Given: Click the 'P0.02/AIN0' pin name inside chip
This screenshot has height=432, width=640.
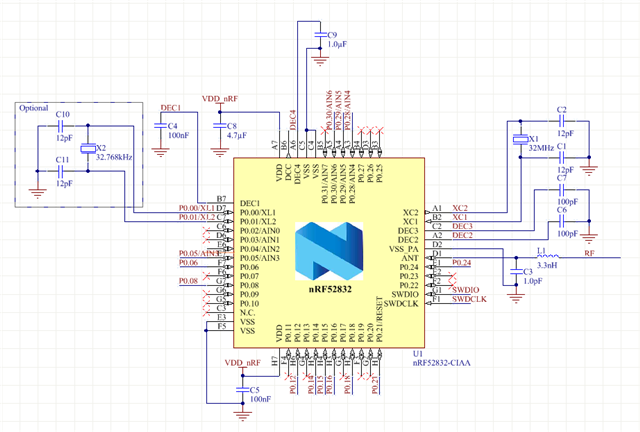Looking at the screenshot, I should tap(260, 231).
